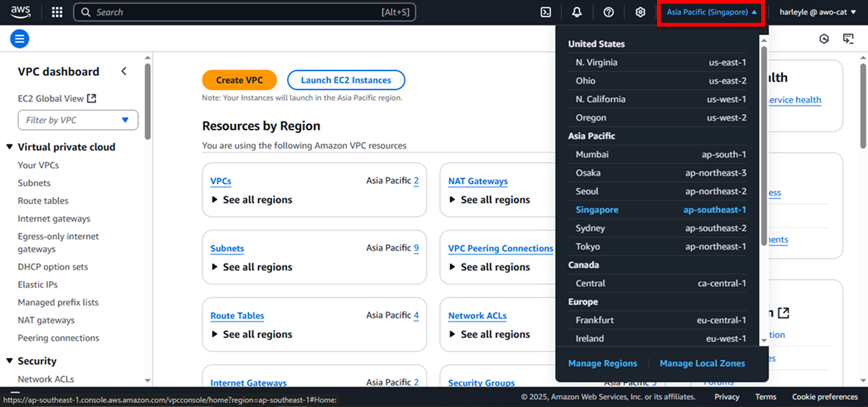Open the Filter by VPC dropdown
This screenshot has height=407, width=868.
tap(78, 120)
